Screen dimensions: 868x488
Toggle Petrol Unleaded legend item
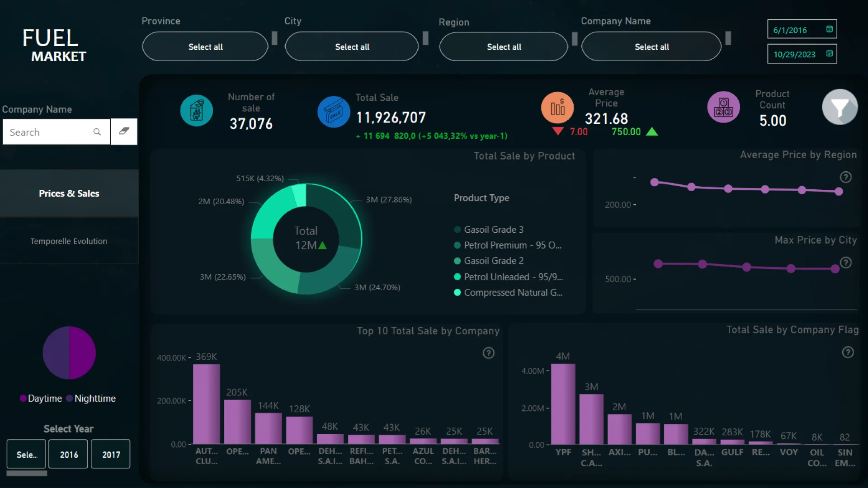(x=509, y=277)
